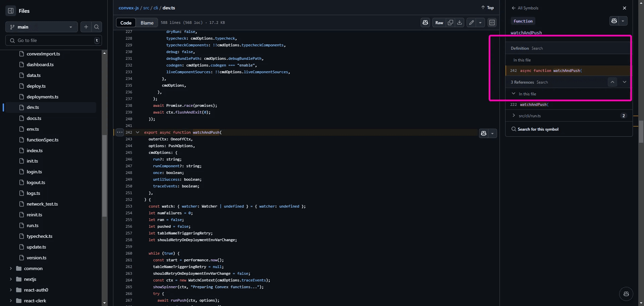644x306 pixels.
Task: Click the add file plus icon
Action: [86, 27]
